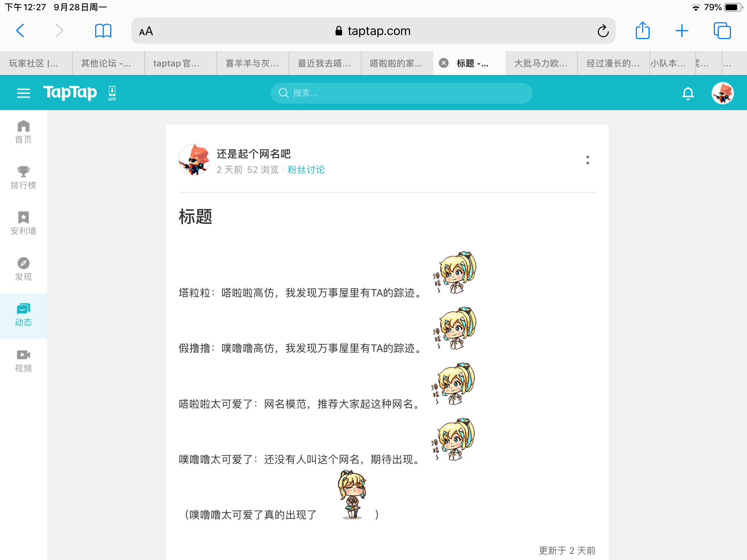Switch to 玩家社区 tab

coord(36,63)
